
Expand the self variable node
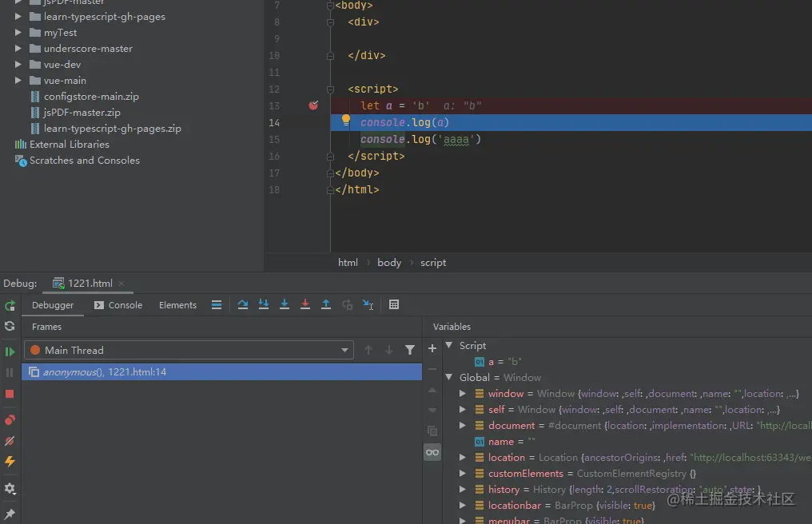coord(463,410)
